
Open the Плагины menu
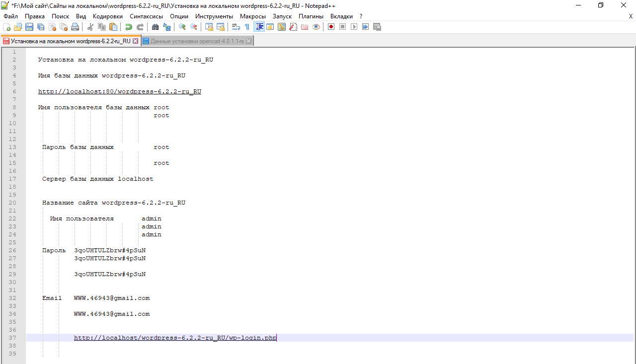point(311,16)
